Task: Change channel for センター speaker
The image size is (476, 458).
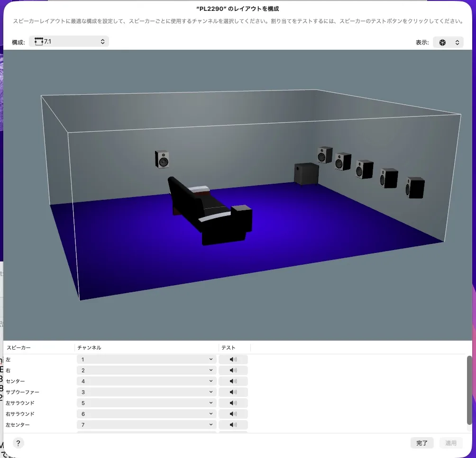Action: (x=146, y=381)
